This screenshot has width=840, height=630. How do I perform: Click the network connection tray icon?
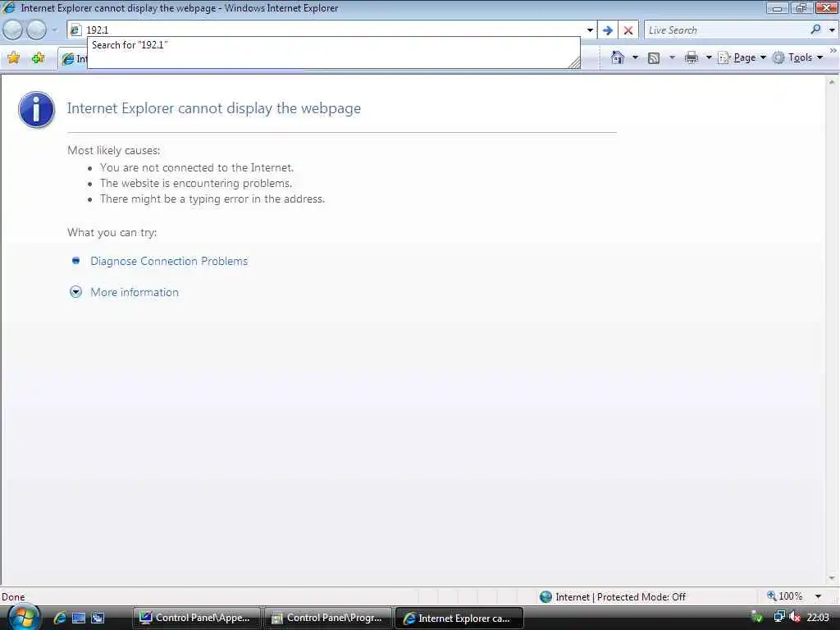tap(779, 617)
